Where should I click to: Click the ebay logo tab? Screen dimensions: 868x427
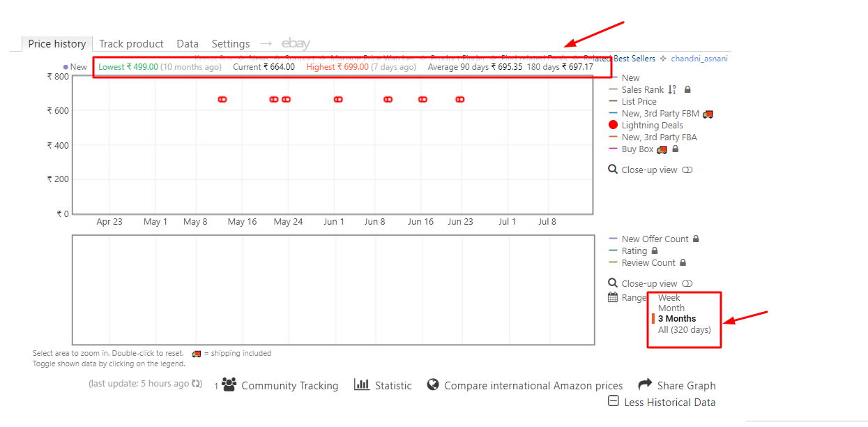296,43
